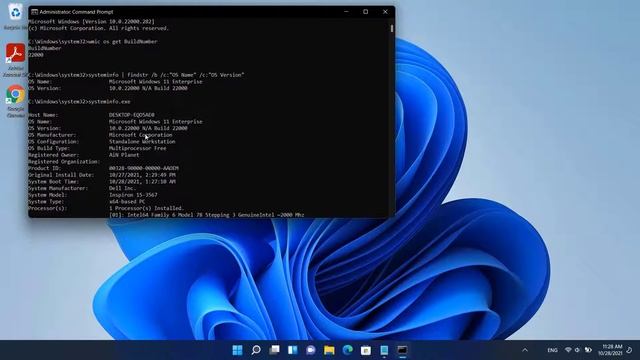640x360 pixels.
Task: Open the Windows Start menu
Action: pos(237,350)
